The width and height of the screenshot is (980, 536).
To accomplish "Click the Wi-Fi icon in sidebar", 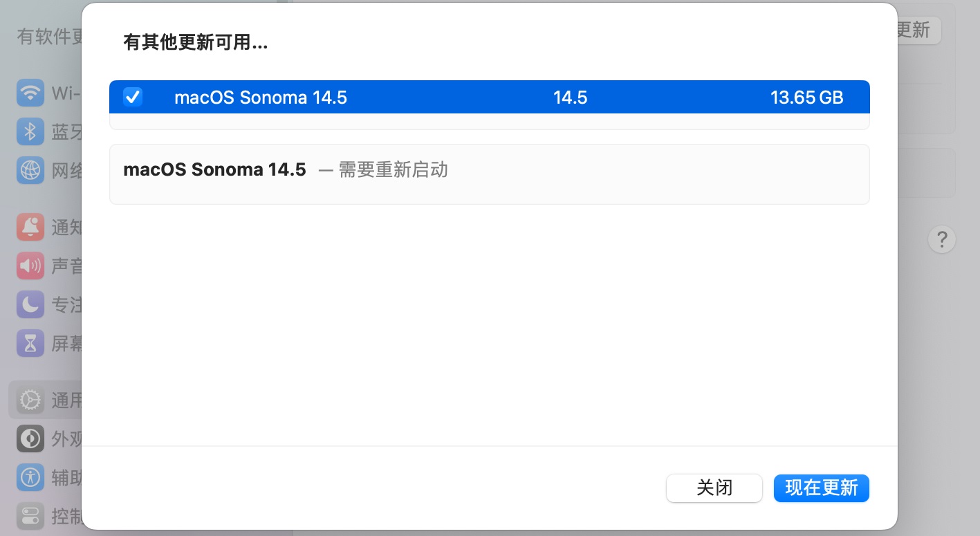I will tap(30, 93).
